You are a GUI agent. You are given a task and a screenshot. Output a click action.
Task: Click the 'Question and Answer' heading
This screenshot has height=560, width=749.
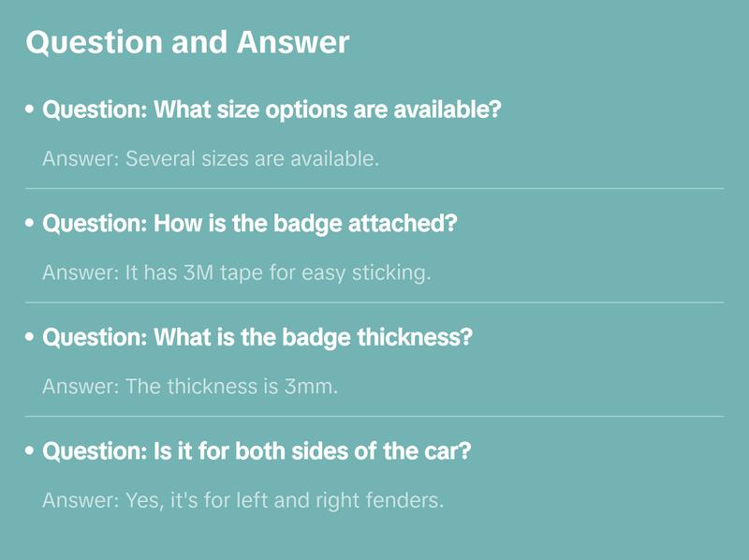click(x=187, y=42)
